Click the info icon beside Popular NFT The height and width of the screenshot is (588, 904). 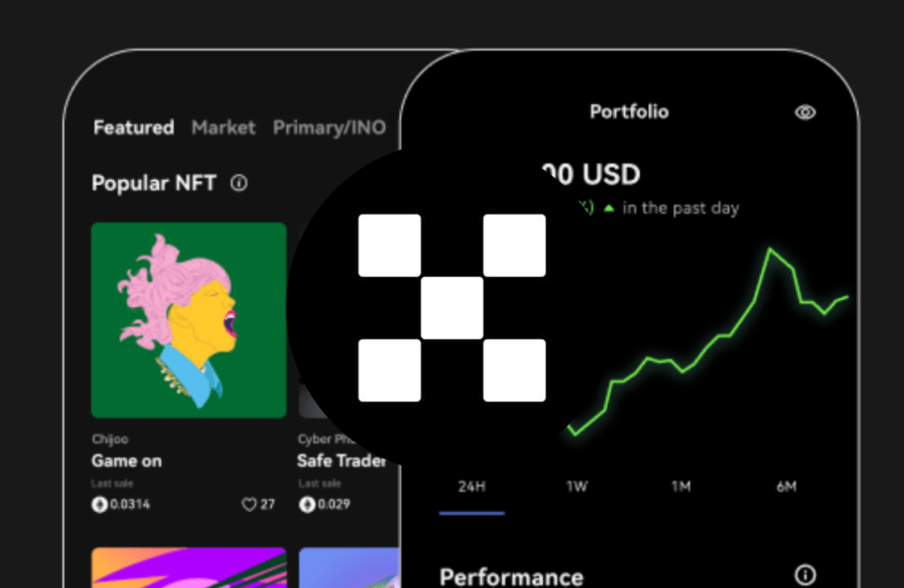pos(239,184)
